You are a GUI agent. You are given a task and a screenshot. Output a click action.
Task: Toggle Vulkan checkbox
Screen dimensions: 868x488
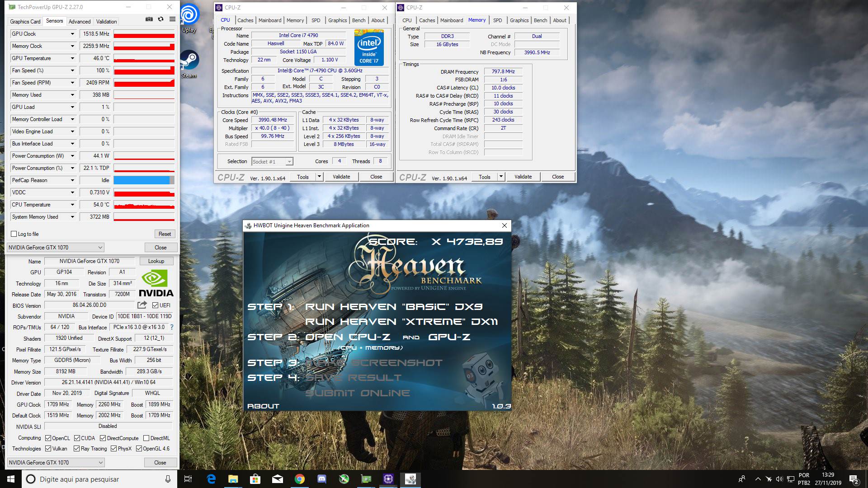coord(48,449)
